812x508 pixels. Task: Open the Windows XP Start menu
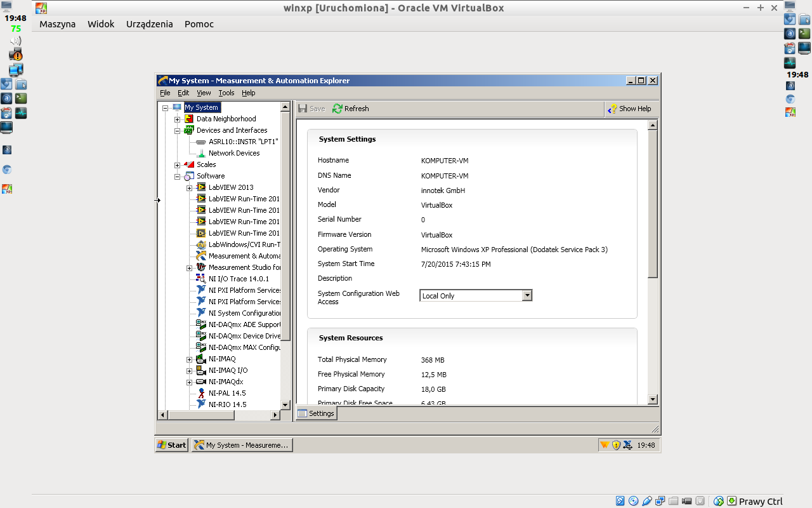click(x=172, y=445)
